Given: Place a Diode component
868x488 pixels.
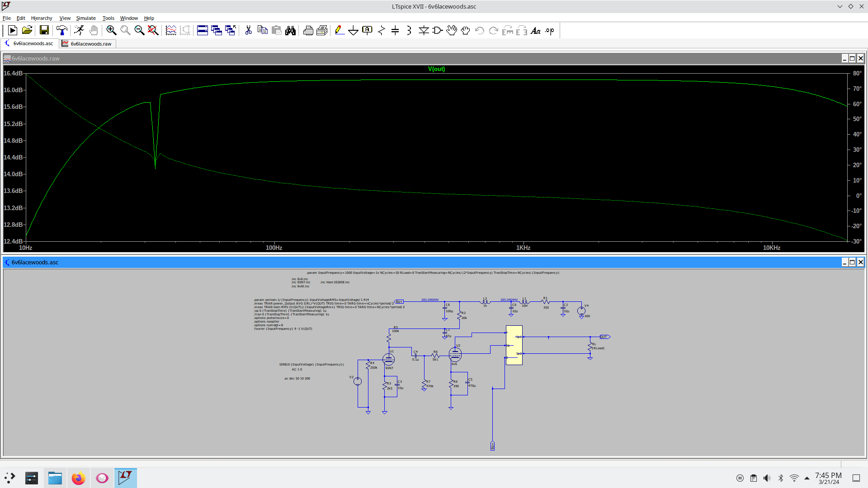Looking at the screenshot, I should click(x=424, y=30).
